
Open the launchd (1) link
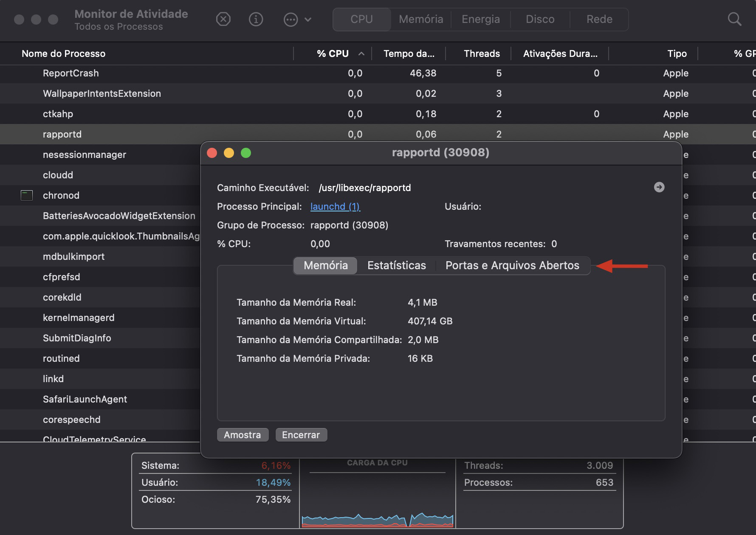pyautogui.click(x=335, y=206)
